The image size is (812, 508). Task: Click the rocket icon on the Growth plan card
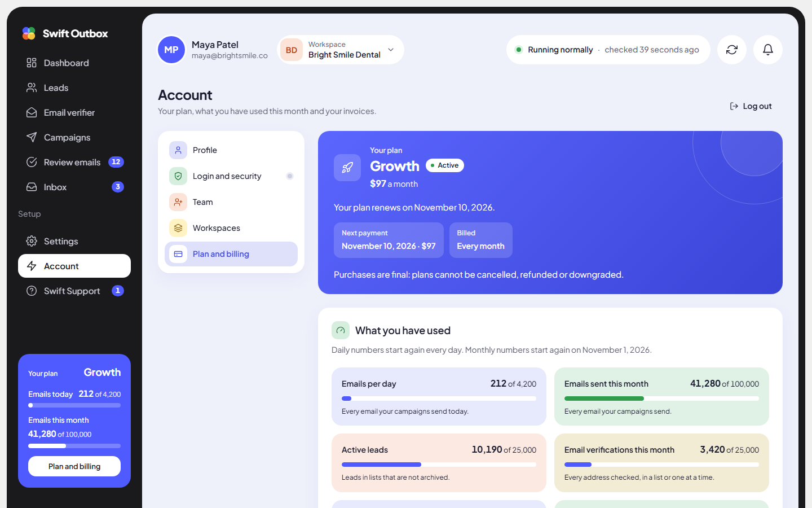click(x=347, y=168)
